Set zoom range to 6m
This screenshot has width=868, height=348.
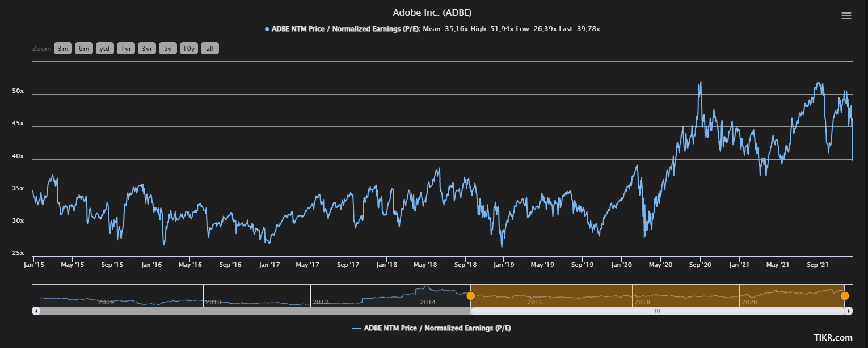pyautogui.click(x=83, y=49)
